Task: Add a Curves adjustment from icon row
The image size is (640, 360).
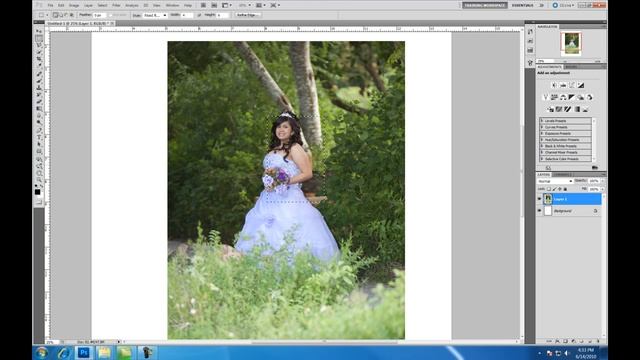Action: coord(572,85)
